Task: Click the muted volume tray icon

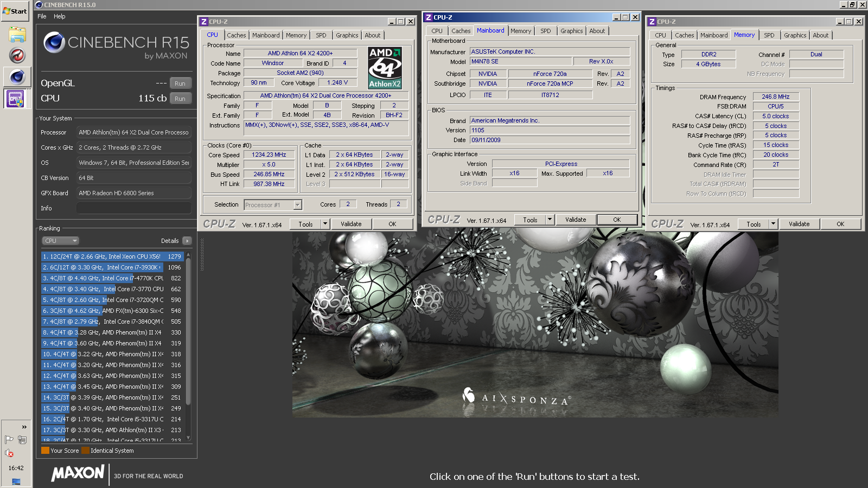Action: [9, 453]
